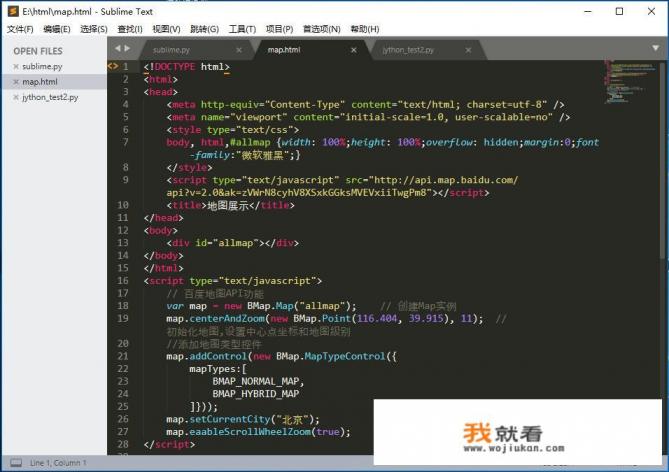This screenshot has width=669, height=472.
Task: Click the previous tab arrow in tab bar
Action: click(117, 48)
